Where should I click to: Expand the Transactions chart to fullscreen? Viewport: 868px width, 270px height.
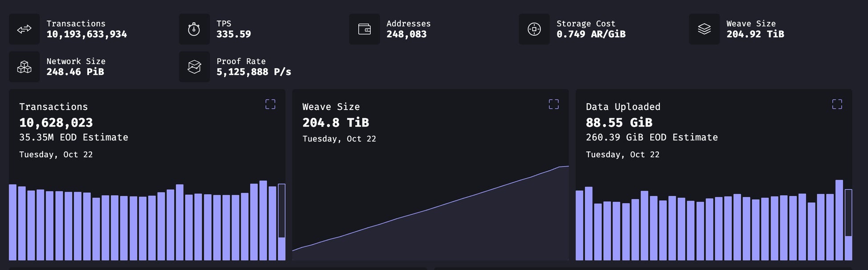[270, 104]
